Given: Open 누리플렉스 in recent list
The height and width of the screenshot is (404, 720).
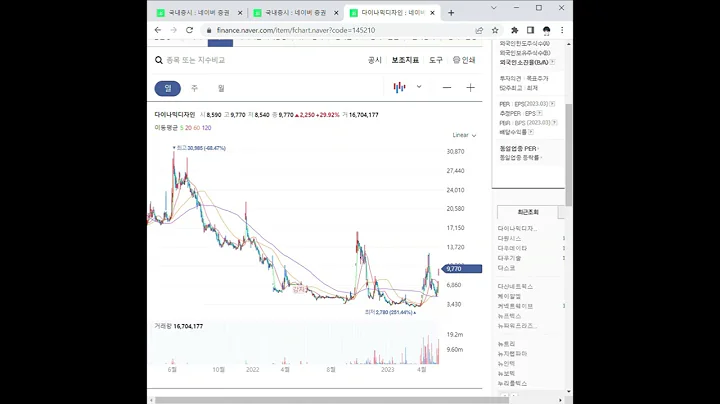Looking at the screenshot, I should pyautogui.click(x=512, y=383).
